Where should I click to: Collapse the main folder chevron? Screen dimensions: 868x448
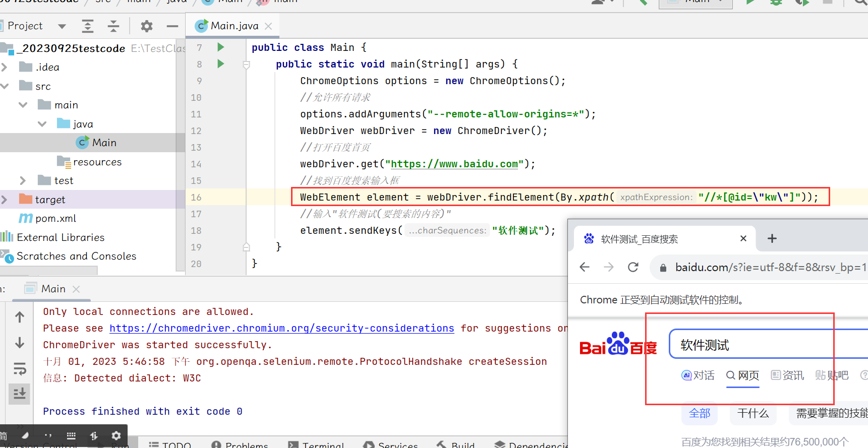[x=23, y=105]
